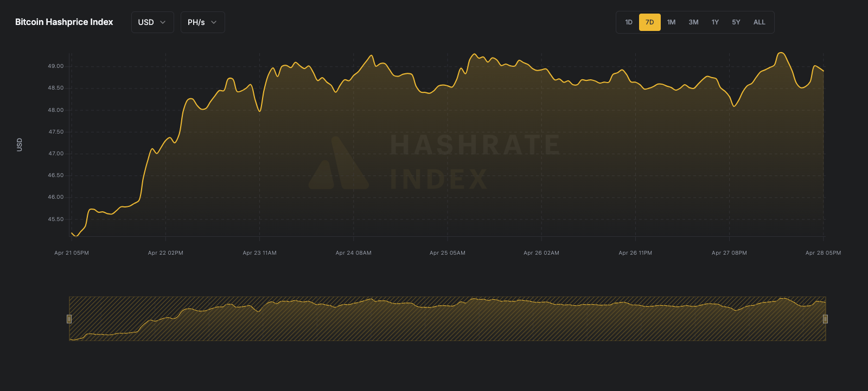868x391 pixels.
Task: Click the 49.00 y-axis value
Action: 56,66
